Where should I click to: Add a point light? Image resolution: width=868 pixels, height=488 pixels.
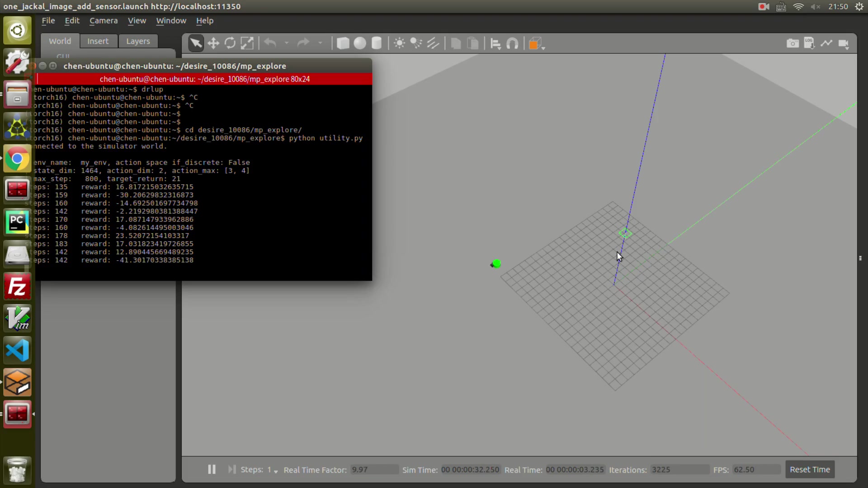pyautogui.click(x=399, y=43)
